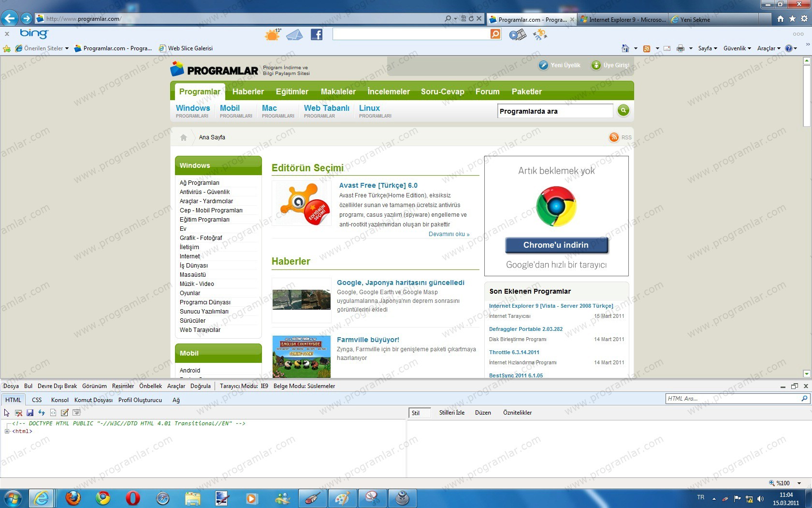Open the Güvenlik dropdown menu
The width and height of the screenshot is (812, 508).
(x=737, y=48)
